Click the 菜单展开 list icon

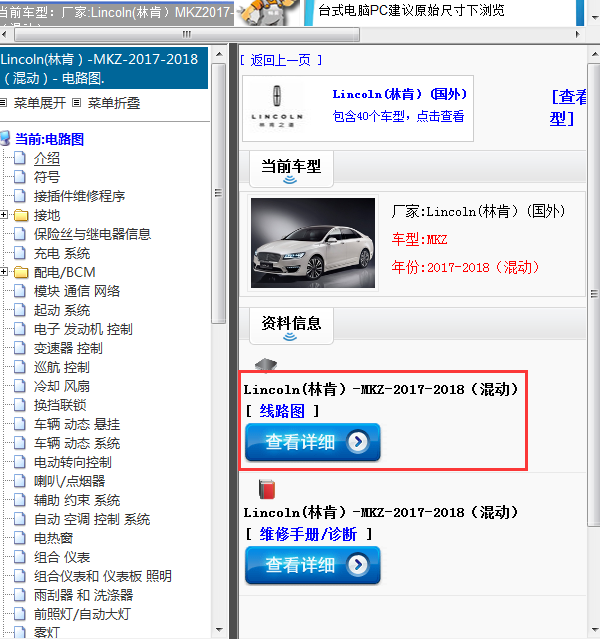(x=4, y=103)
